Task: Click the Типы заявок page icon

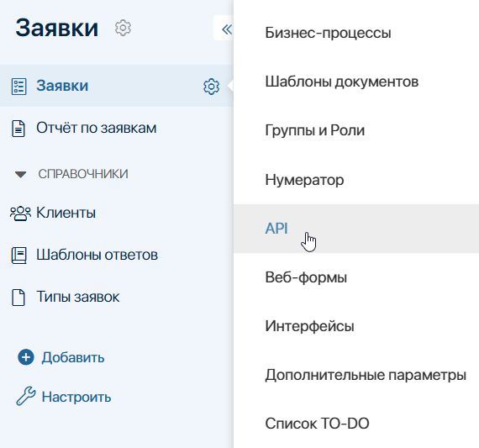Action: (x=18, y=298)
